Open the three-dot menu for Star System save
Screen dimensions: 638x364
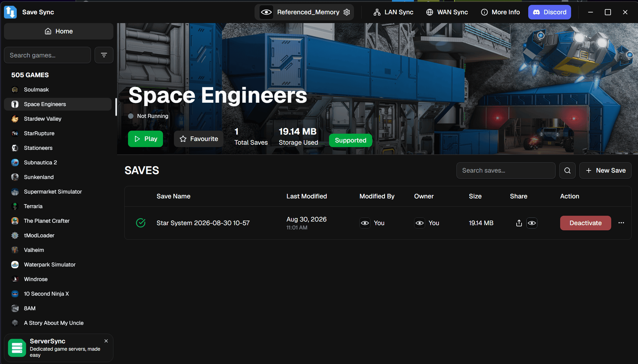621,223
